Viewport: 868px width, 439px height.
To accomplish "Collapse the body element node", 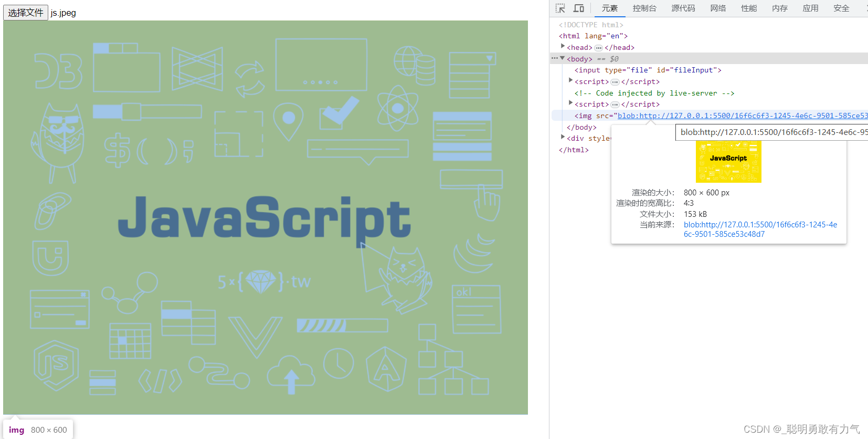I will [563, 58].
